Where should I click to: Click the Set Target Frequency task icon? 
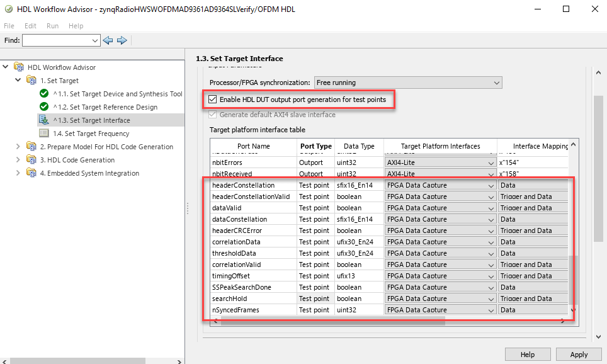click(43, 134)
